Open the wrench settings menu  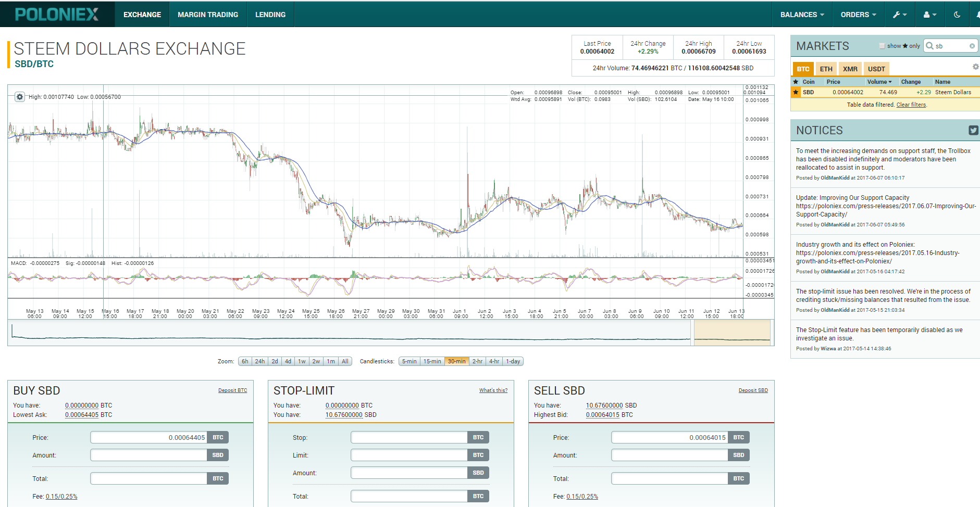900,15
